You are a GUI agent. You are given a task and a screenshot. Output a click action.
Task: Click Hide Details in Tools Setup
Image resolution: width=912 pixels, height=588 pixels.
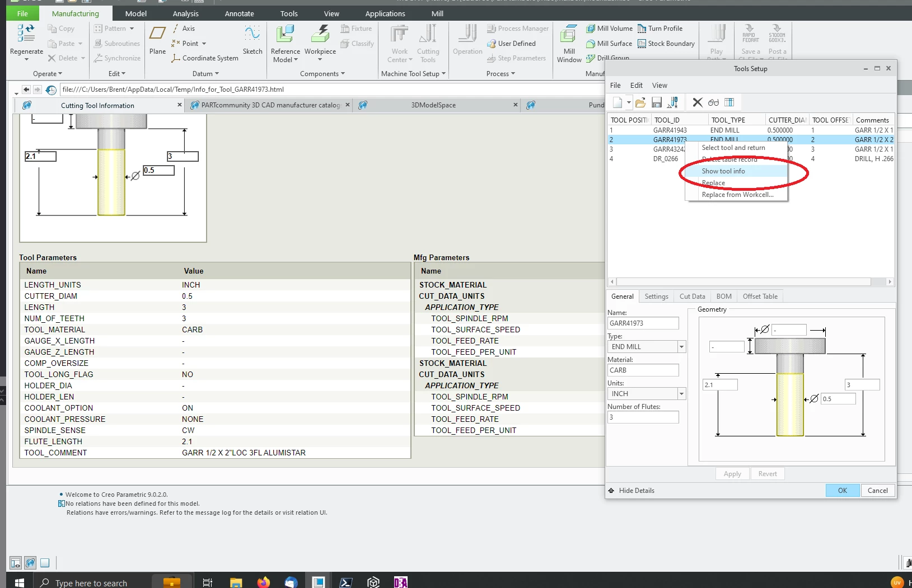pyautogui.click(x=631, y=491)
